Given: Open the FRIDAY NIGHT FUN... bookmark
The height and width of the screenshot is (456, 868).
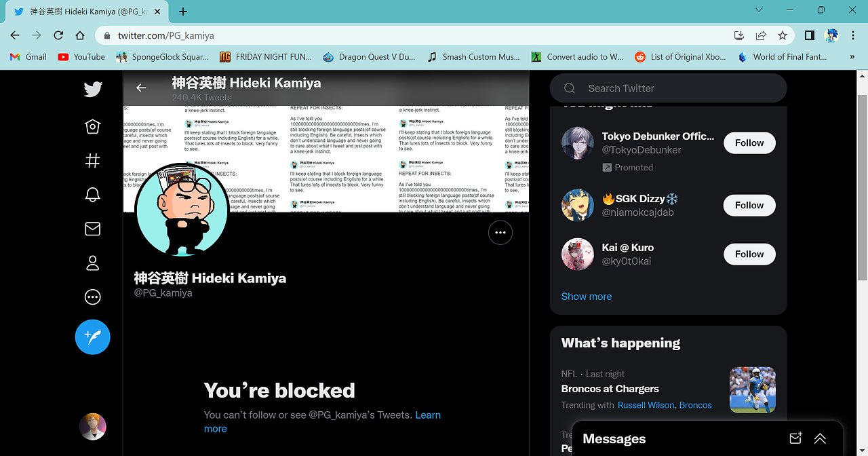Looking at the screenshot, I should 266,57.
